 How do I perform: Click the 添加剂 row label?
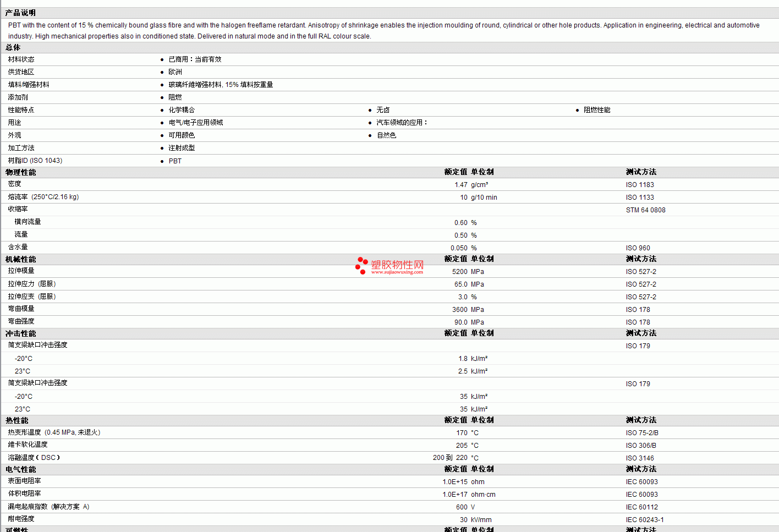point(18,97)
